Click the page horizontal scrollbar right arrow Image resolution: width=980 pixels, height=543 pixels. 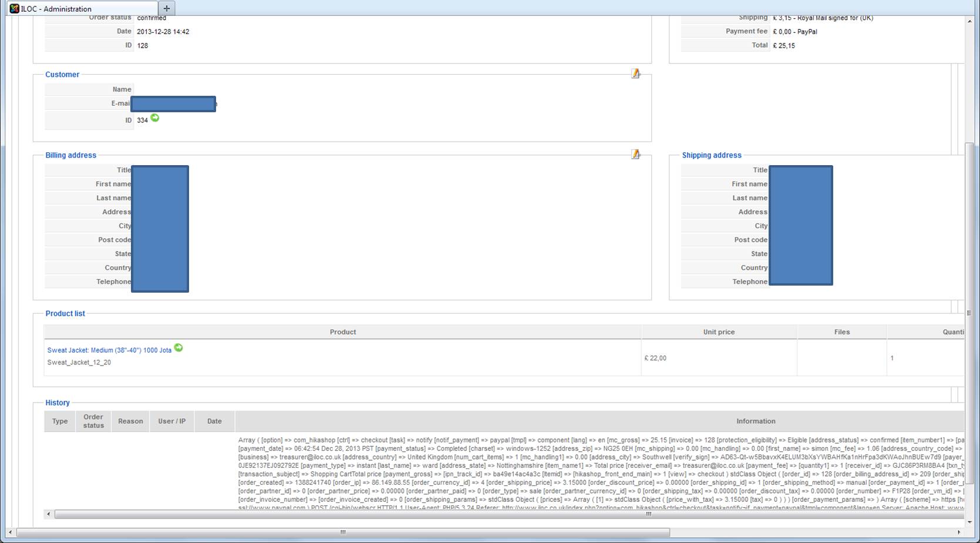[x=959, y=532]
